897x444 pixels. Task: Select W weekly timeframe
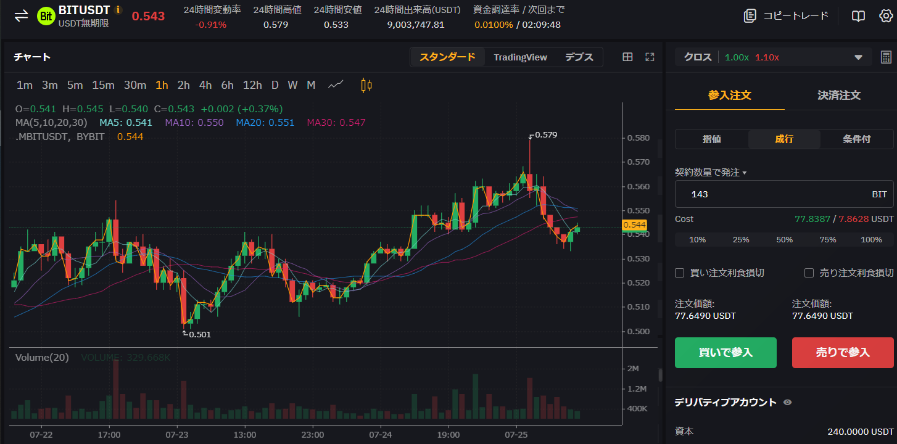[292, 85]
